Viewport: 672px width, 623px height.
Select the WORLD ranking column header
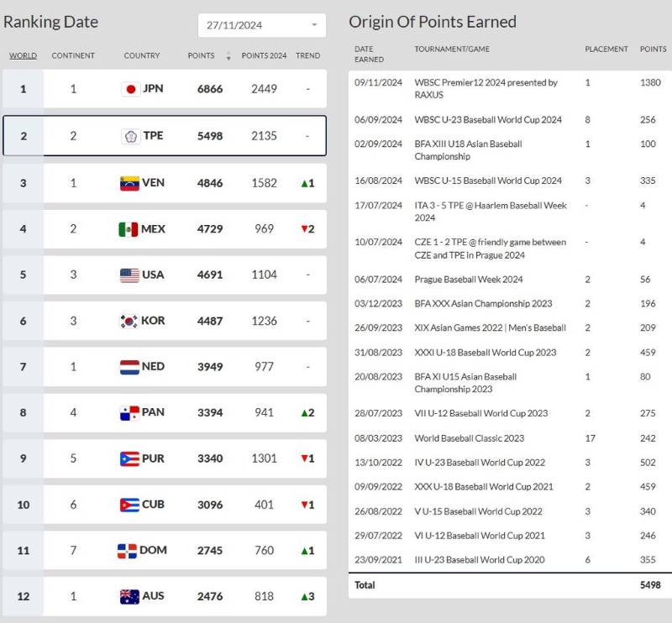(23, 56)
